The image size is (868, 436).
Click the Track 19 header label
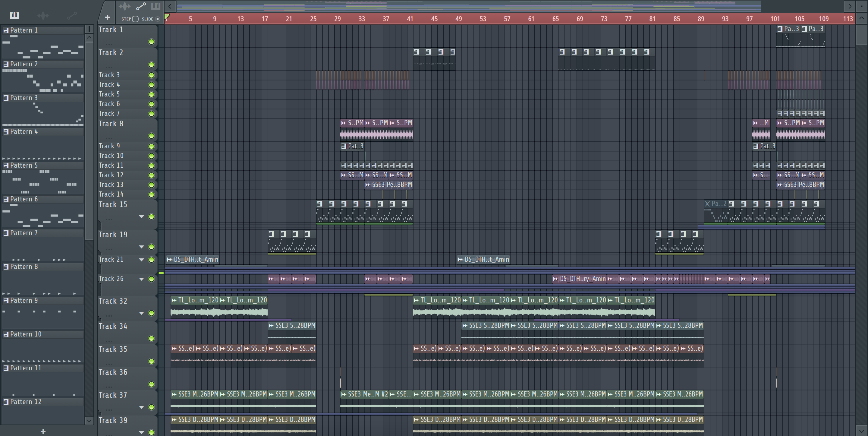tap(113, 235)
